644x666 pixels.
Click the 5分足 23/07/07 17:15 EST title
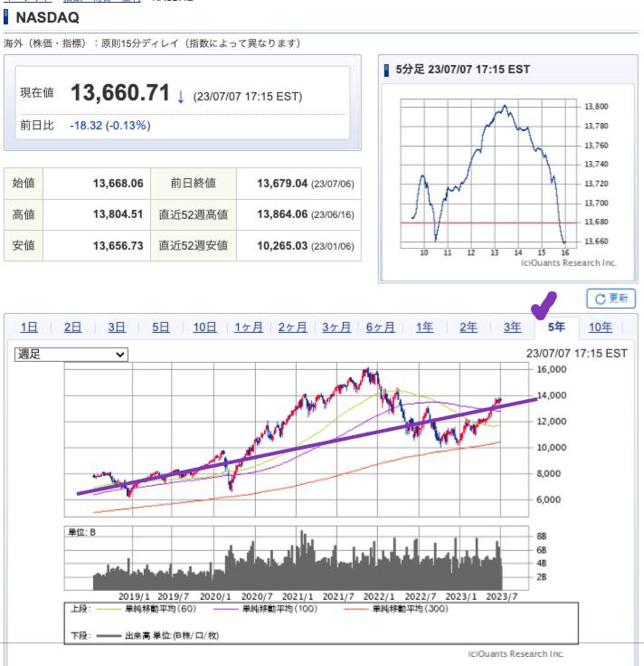[463, 70]
